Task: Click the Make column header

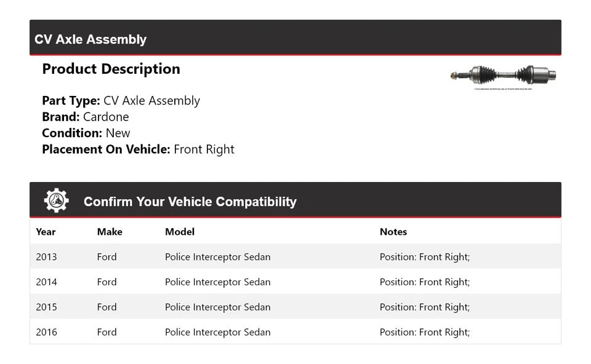Action: click(x=110, y=232)
